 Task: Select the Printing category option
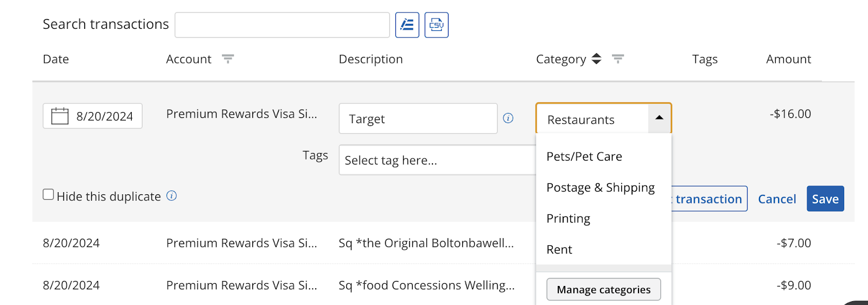pos(603,218)
